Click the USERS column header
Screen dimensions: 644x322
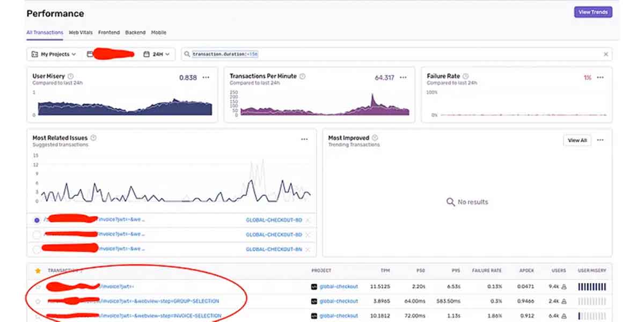(x=558, y=270)
